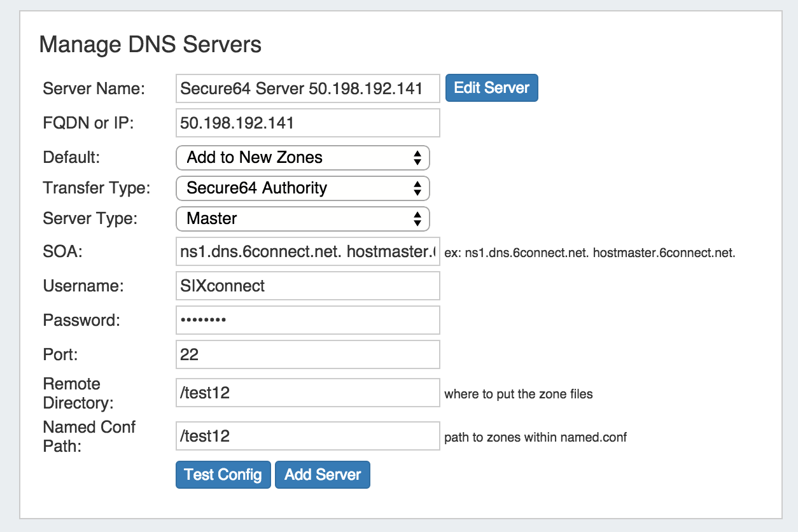Image resolution: width=798 pixels, height=532 pixels.
Task: Focus the Server Name input field
Action: click(307, 88)
